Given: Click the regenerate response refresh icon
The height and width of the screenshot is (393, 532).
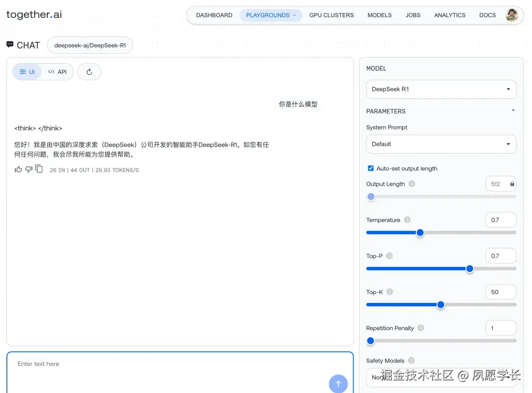Looking at the screenshot, I should click(89, 71).
